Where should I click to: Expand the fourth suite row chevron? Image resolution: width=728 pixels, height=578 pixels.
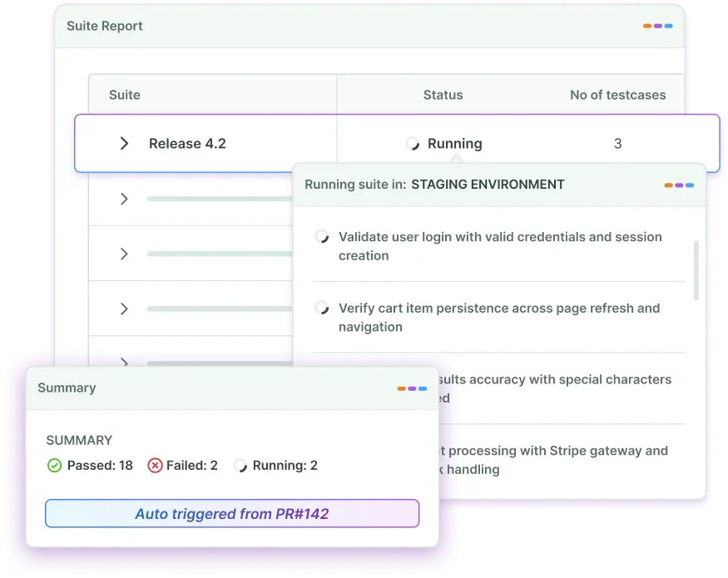(124, 309)
